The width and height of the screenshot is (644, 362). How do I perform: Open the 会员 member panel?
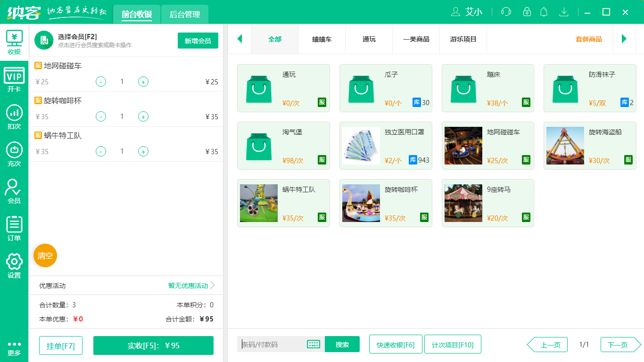click(14, 191)
